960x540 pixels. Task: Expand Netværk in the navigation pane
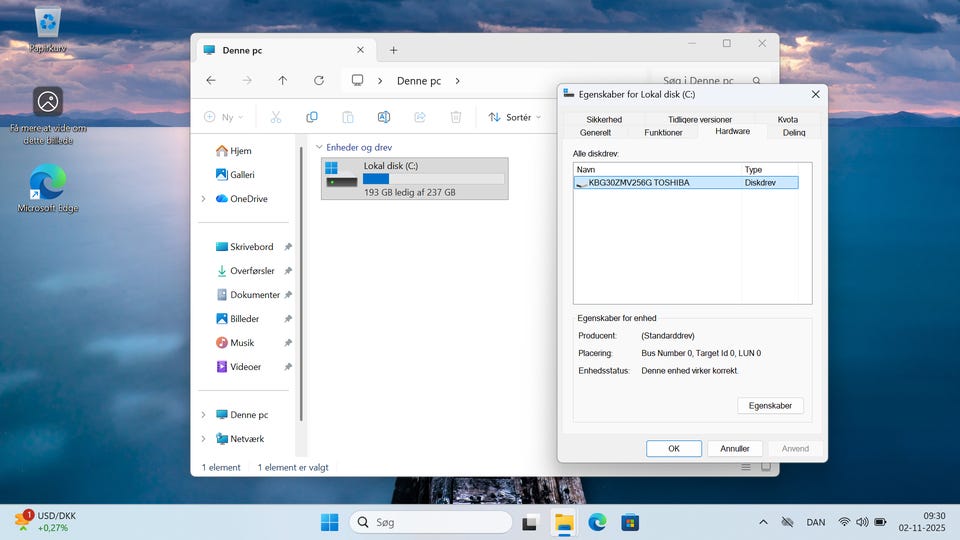click(203, 439)
